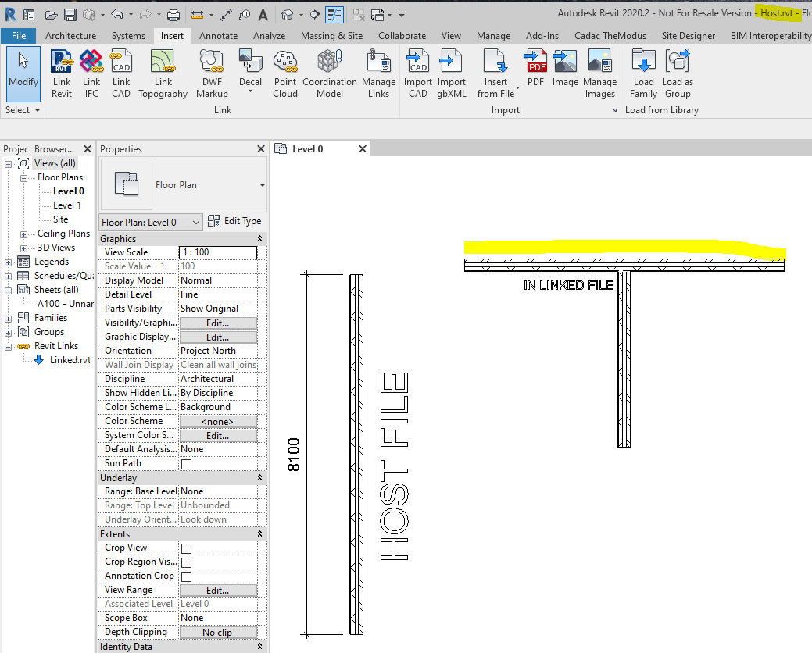Click the Thin Lines icon in quick access toolbar
812x653 pixels.
[x=334, y=15]
